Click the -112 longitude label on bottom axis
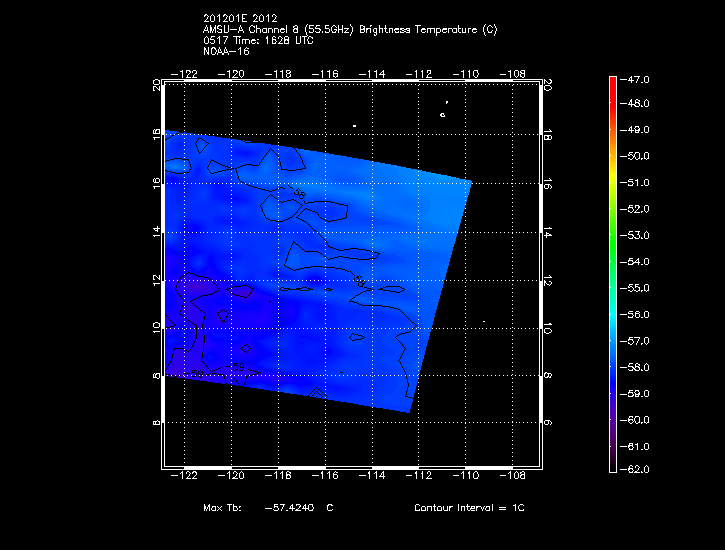Viewport: 725px width, 550px height. tap(419, 477)
